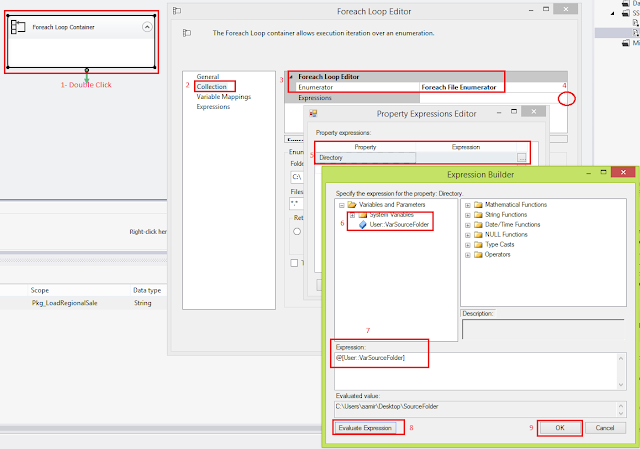Viewport: 640px width, 449px height.
Task: Expand Type Casts folder
Action: click(468, 245)
